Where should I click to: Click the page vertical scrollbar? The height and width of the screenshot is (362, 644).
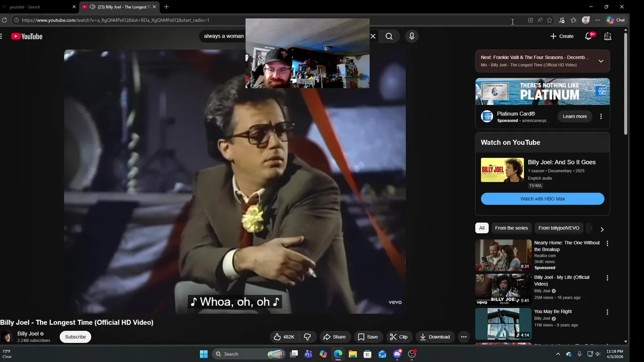626,83
